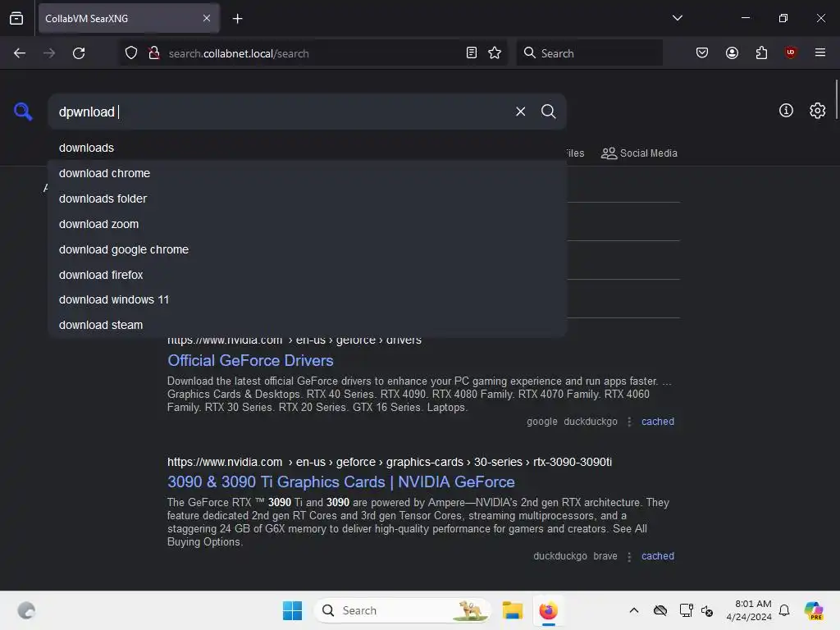This screenshot has width=840, height=630.
Task: Open uBlock Origin extension icon
Action: [791, 52]
